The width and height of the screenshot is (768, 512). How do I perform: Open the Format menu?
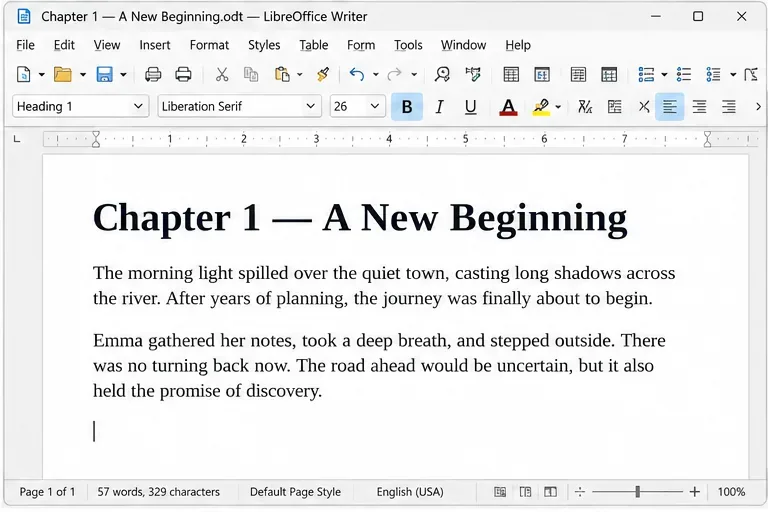(x=209, y=45)
